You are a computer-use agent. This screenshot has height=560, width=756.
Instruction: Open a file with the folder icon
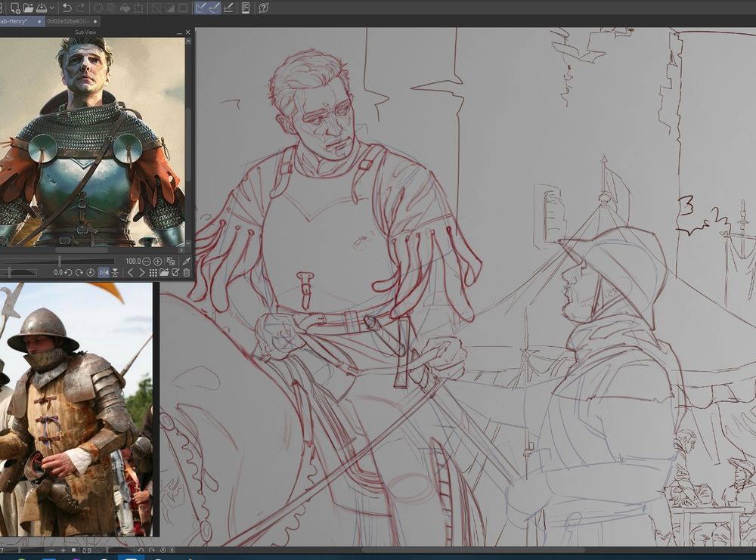(29, 8)
